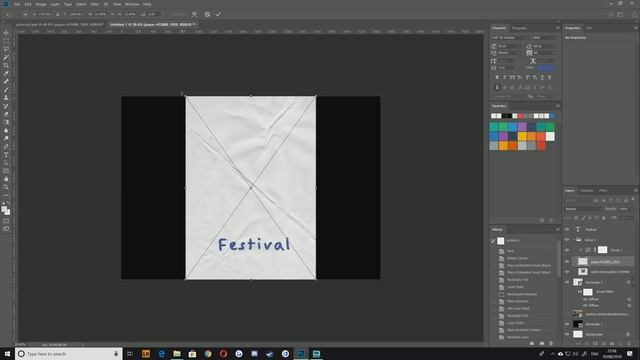Hide the Festival text layer
640x360 pixels.
pos(567,229)
